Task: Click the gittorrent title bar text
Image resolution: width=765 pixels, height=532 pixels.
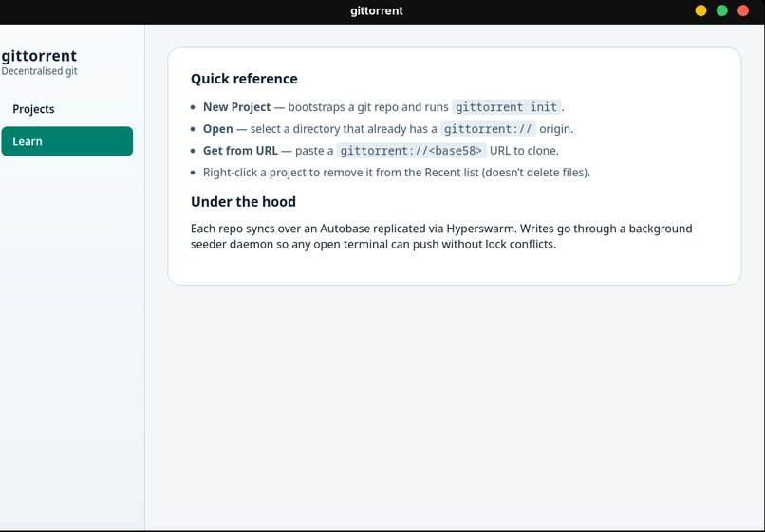Action: point(377,10)
